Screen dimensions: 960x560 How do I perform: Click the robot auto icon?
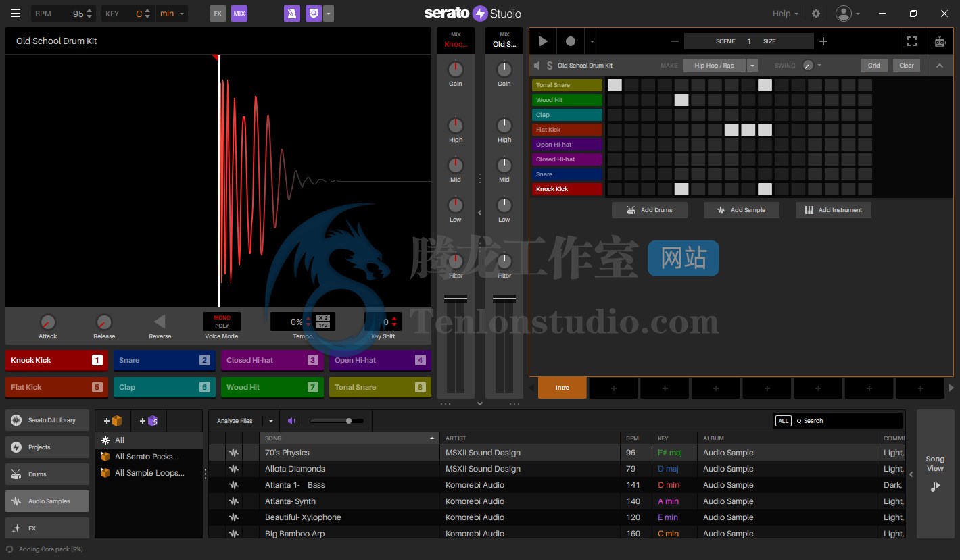939,41
